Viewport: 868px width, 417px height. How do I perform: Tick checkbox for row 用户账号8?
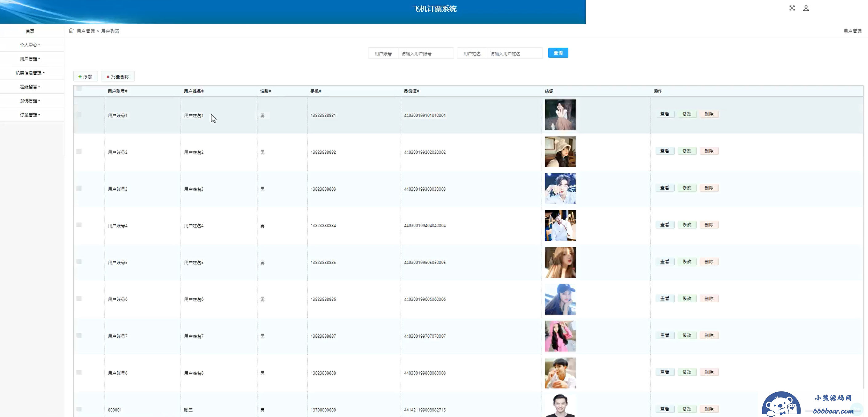(79, 372)
